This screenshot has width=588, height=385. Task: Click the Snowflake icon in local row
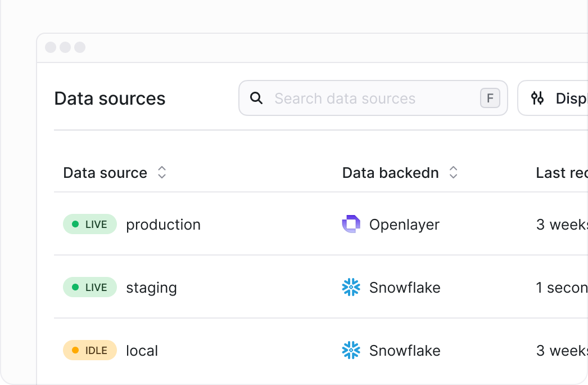(351, 351)
